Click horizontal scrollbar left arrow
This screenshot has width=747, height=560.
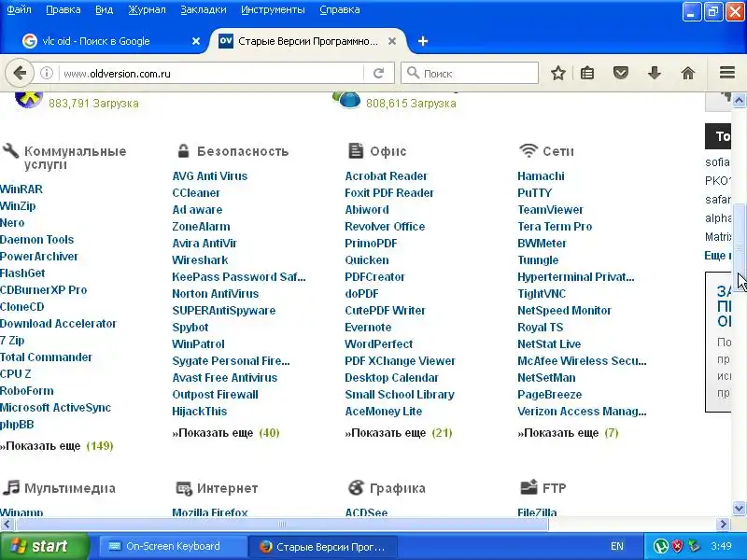(7, 525)
